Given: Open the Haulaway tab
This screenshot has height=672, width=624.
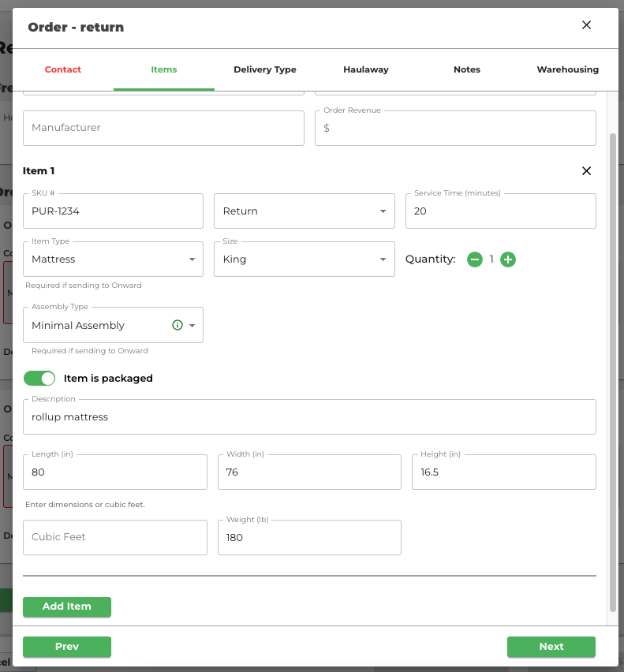Looking at the screenshot, I should 366,69.
